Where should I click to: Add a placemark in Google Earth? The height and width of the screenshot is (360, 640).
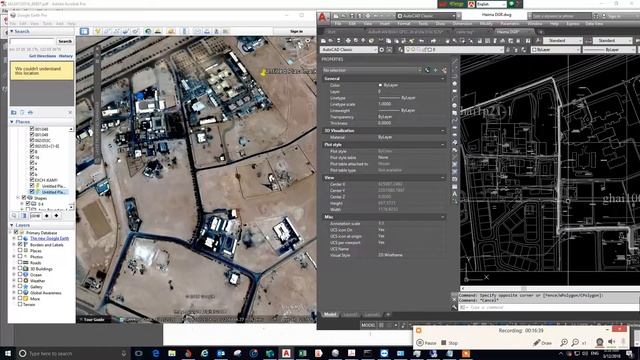98,31
